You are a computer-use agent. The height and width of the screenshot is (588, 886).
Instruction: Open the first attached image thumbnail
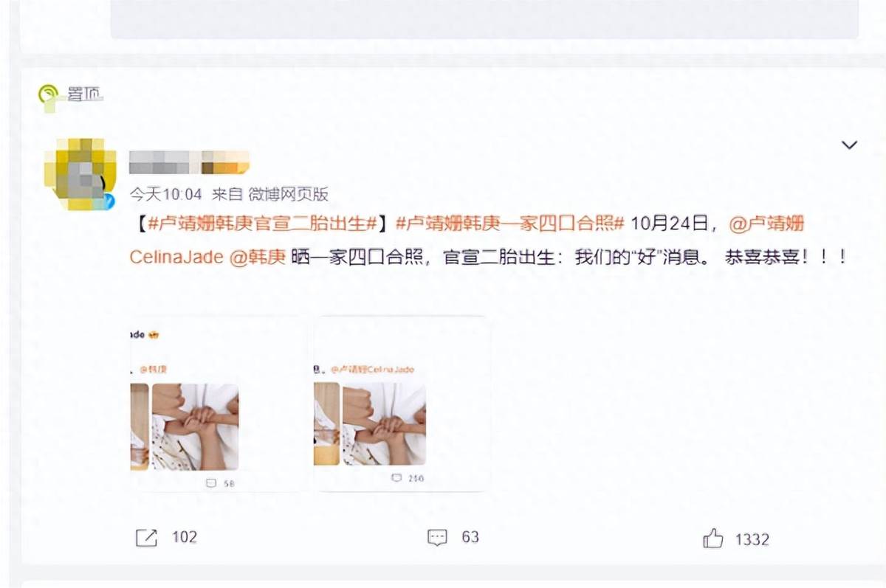tap(219, 404)
